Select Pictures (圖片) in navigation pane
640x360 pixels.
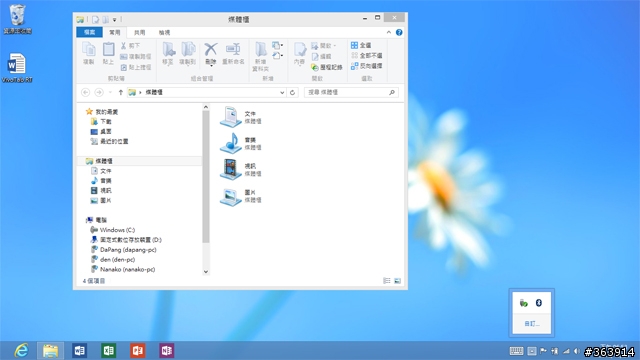101,200
